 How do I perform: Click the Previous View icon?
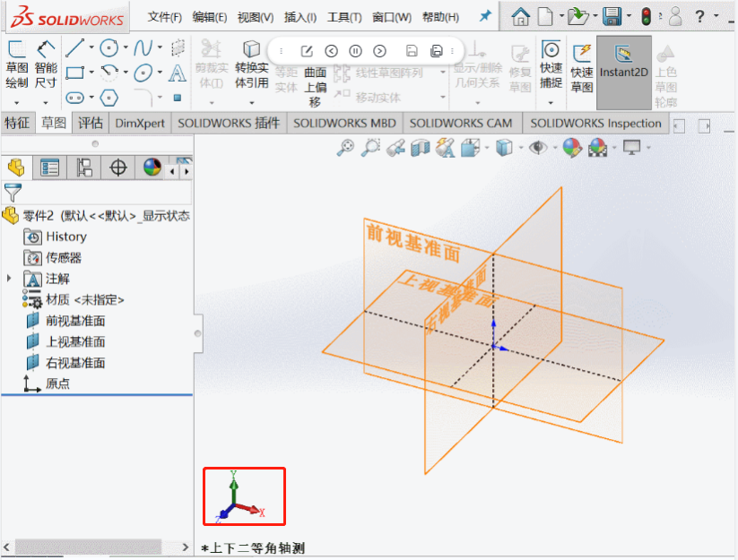coord(395,148)
